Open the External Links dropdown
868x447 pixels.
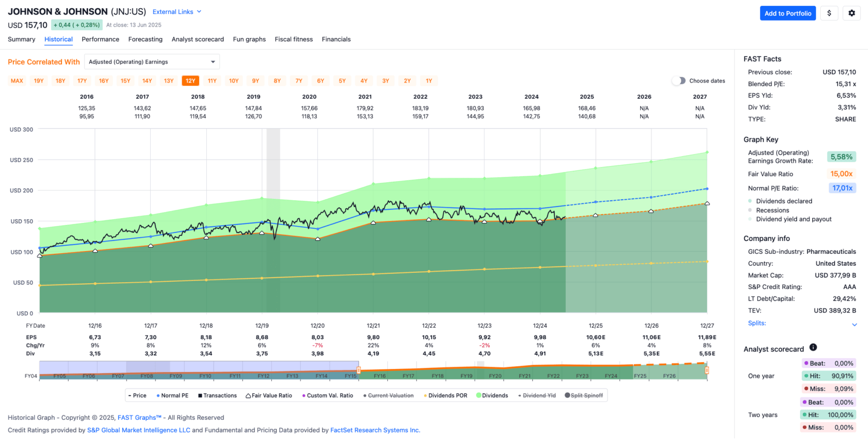[177, 11]
